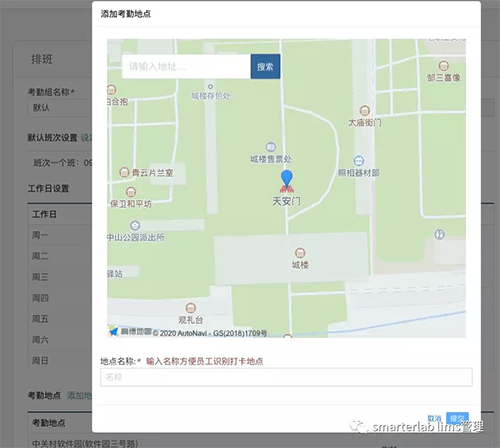The height and width of the screenshot is (448, 500).
Task: Click the 周五 row in the workday table
Action: [60, 319]
